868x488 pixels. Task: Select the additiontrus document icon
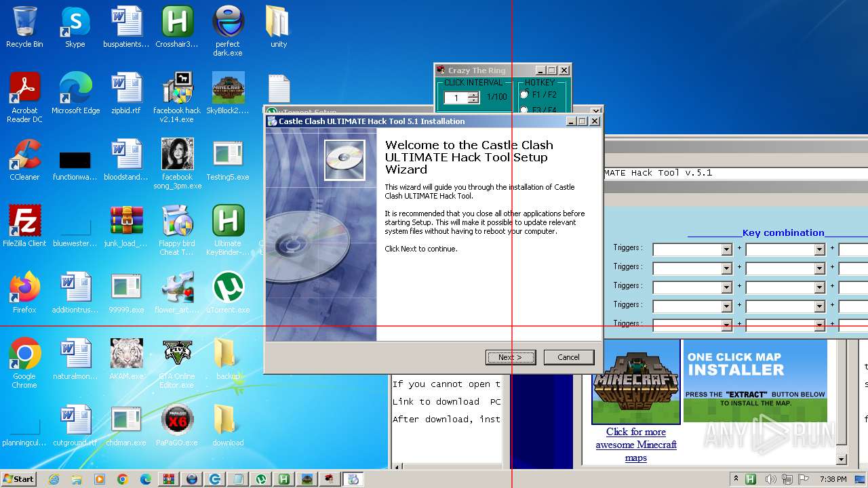tap(75, 293)
